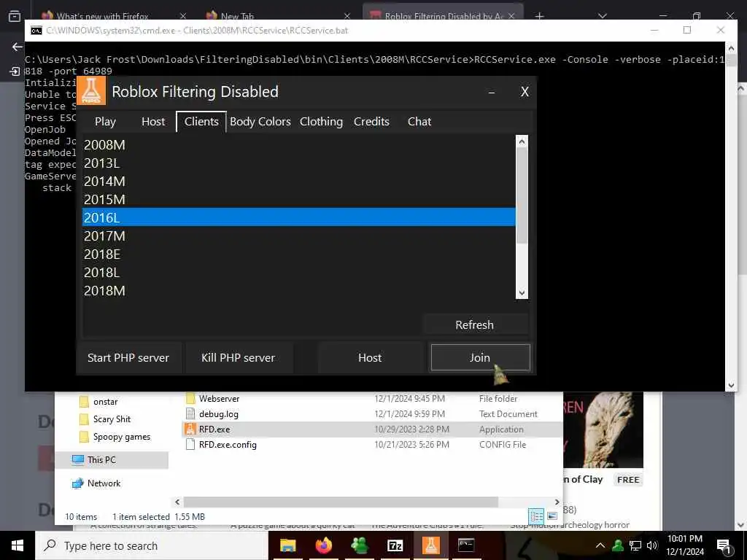Open the cmd console taskbar icon
747x560 pixels.
466,545
